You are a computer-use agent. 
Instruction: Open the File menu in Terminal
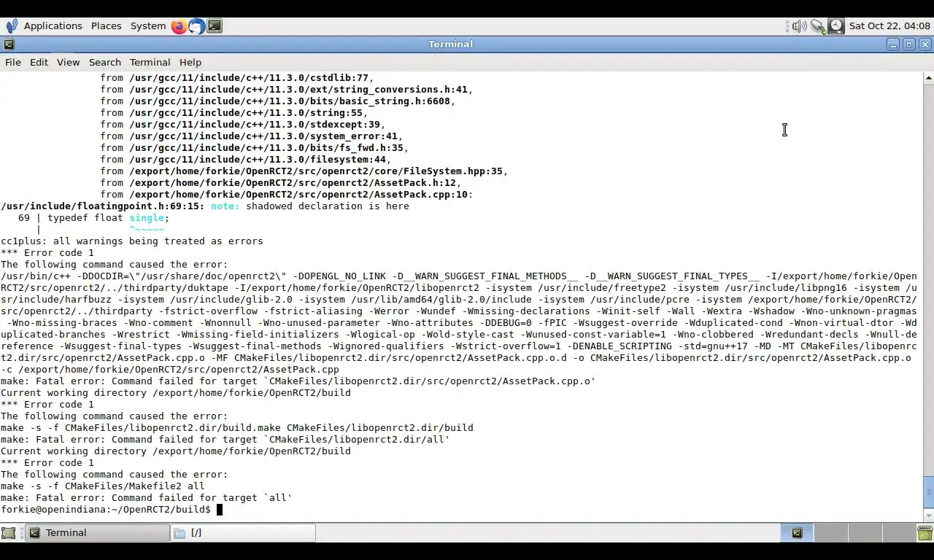point(13,63)
